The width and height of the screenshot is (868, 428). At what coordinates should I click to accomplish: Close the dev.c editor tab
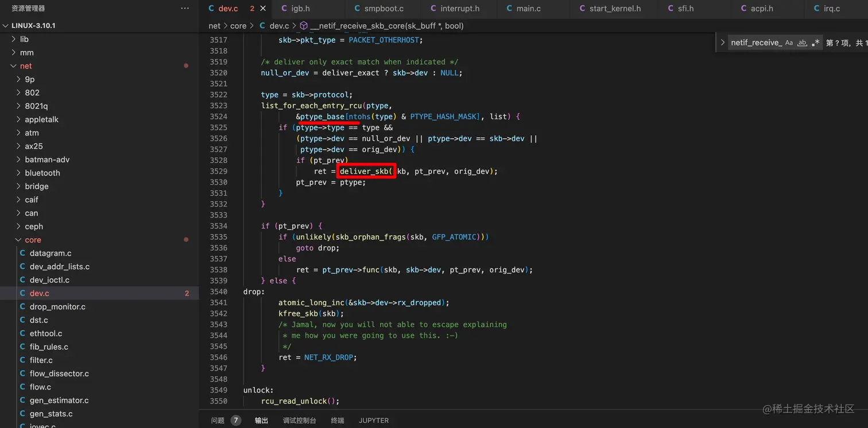tap(263, 9)
